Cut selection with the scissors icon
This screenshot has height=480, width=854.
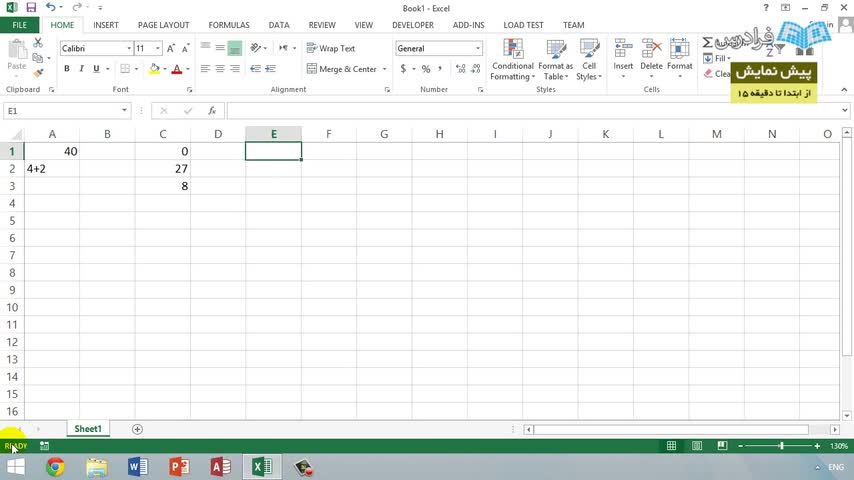pyautogui.click(x=38, y=42)
